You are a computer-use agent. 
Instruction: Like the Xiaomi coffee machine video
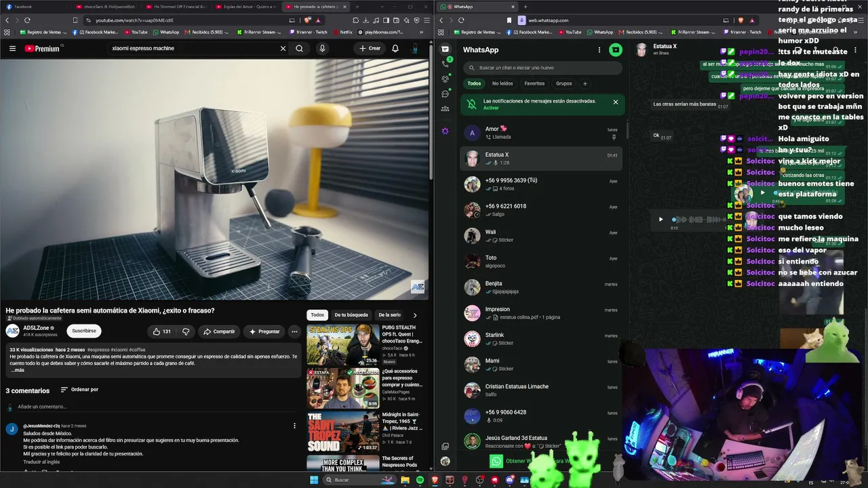[161, 331]
